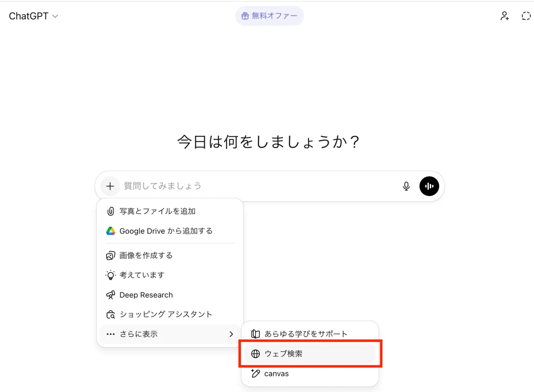Click the telescope Deep Research icon
Screen dimensions: 534x392
(x=111, y=295)
